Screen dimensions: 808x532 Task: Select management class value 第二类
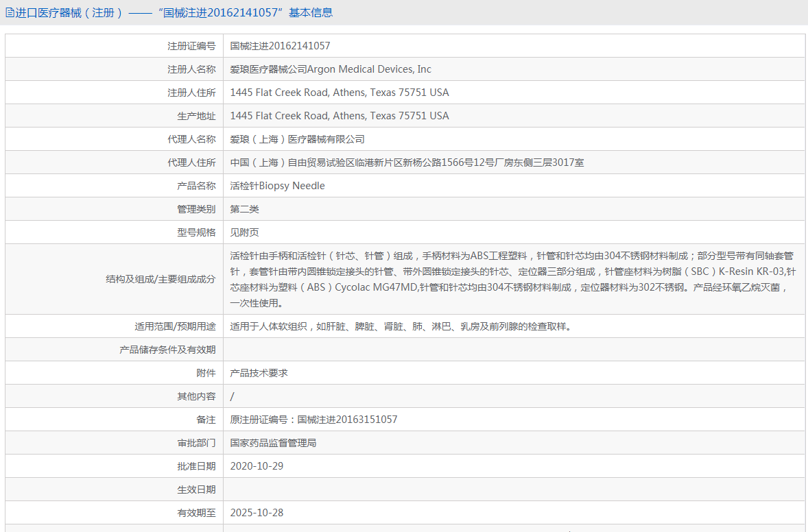point(244,209)
